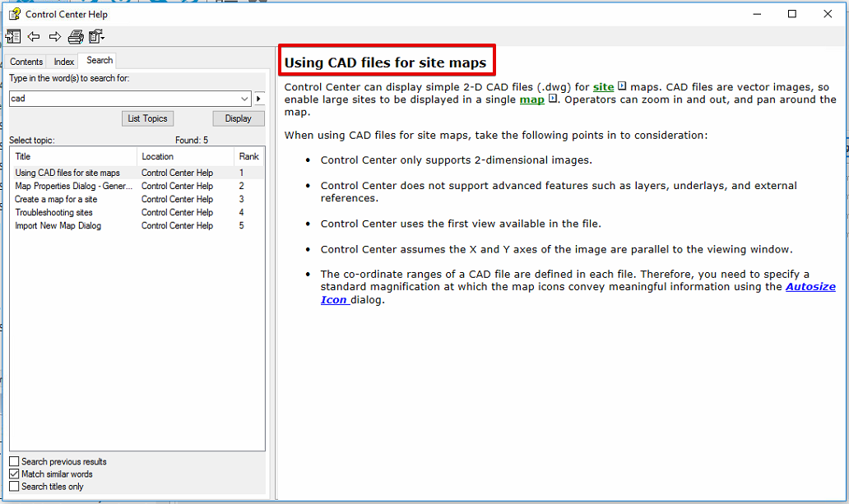Switch to the Index tab
This screenshot has width=849, height=504.
63,62
